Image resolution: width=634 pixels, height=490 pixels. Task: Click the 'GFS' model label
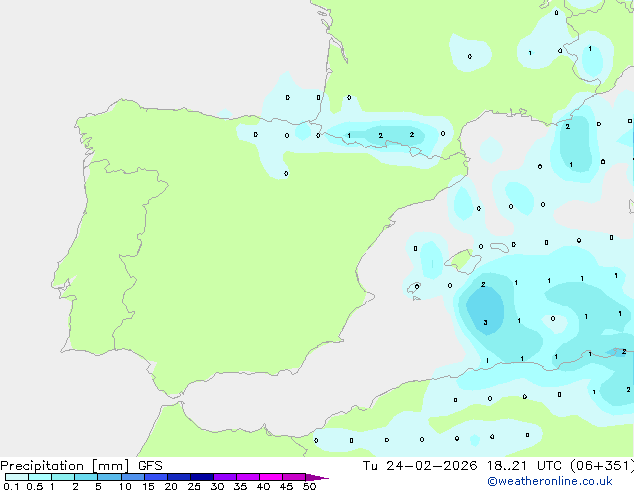pos(150,466)
